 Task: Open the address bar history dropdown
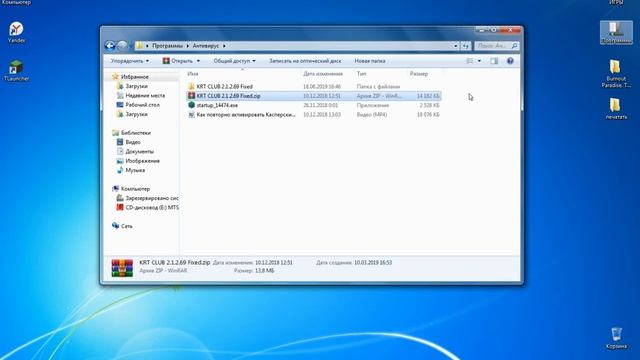coord(456,46)
